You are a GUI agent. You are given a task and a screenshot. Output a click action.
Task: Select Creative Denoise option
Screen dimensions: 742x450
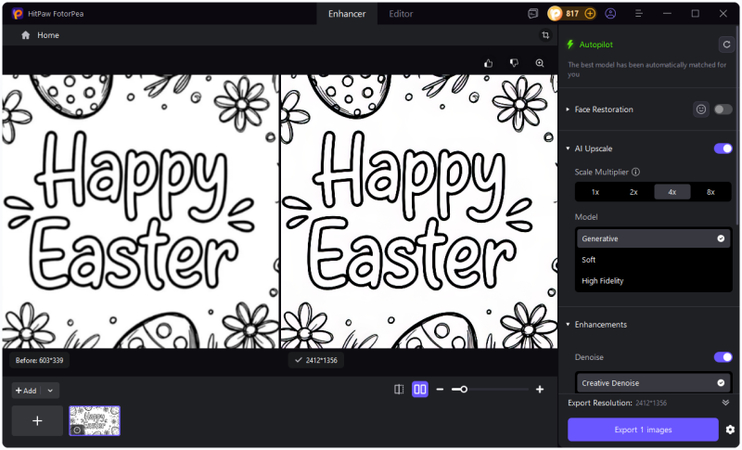click(x=654, y=383)
